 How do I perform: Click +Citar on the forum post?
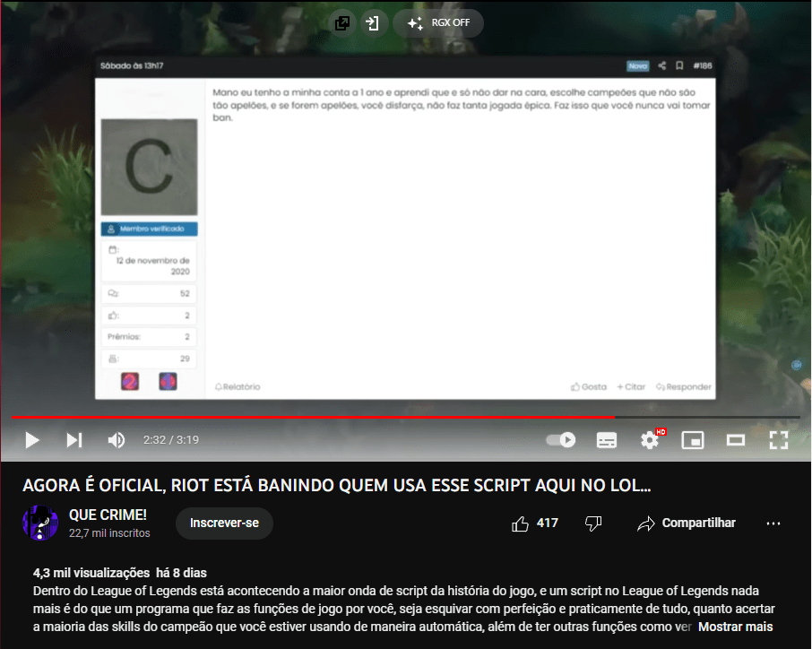[631, 387]
